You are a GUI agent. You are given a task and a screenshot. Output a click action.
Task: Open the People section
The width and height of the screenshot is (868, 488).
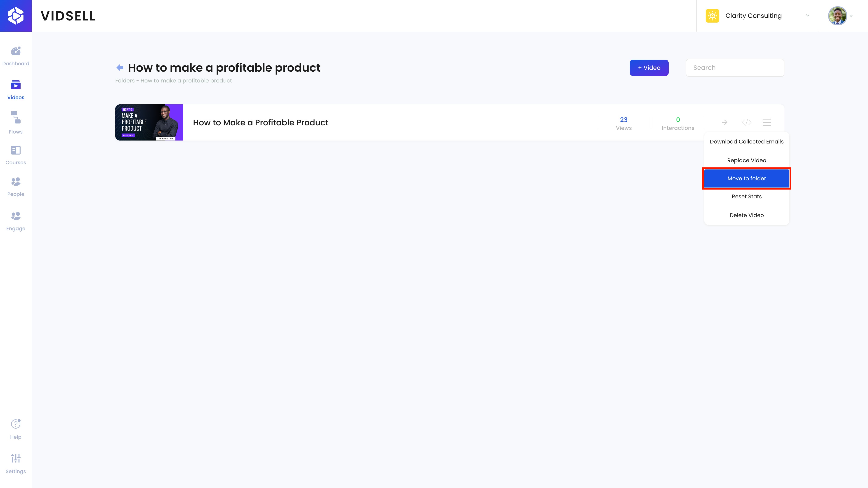click(x=16, y=187)
